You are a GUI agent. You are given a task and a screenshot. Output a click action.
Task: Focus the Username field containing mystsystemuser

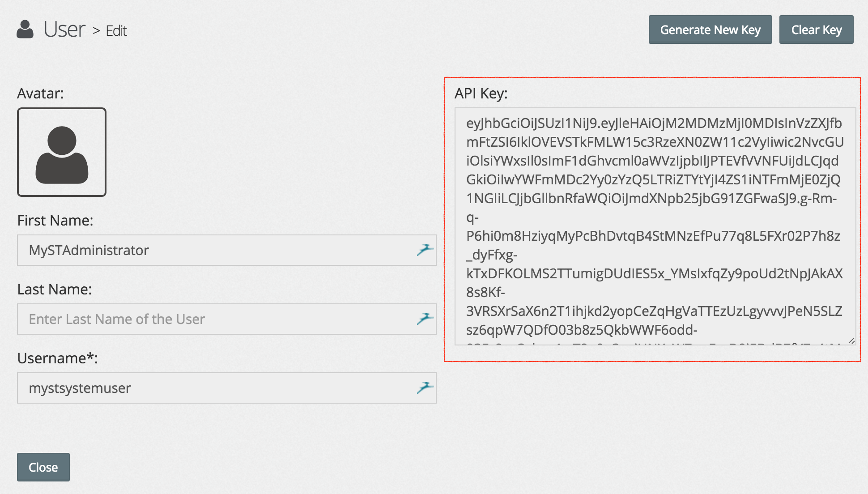pos(215,388)
